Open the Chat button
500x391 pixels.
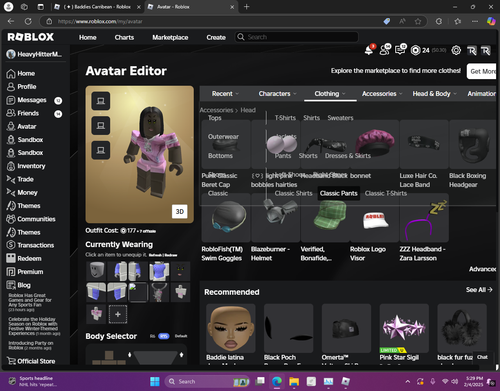point(482,357)
